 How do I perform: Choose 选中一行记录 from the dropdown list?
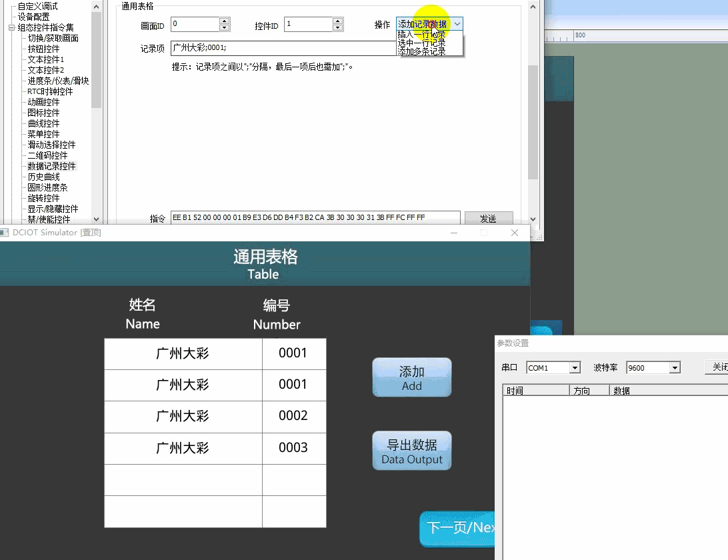click(x=421, y=43)
